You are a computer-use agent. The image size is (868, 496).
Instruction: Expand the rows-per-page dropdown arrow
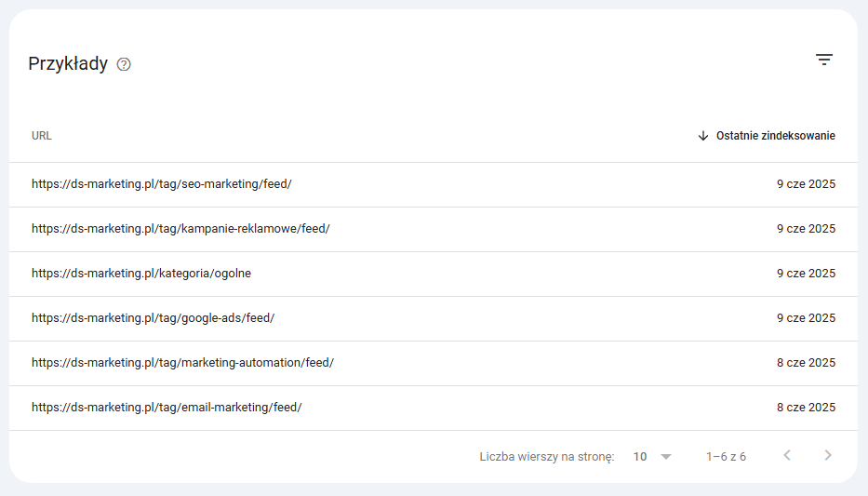[x=665, y=457]
